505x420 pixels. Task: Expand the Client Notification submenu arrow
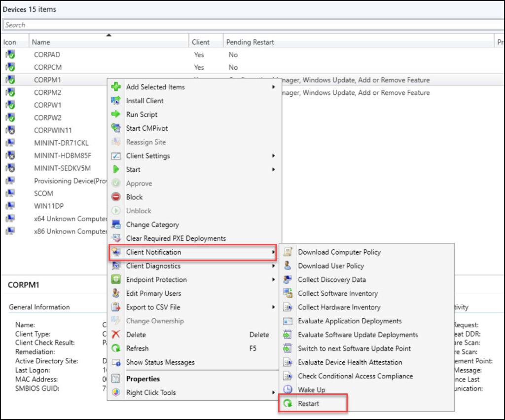coord(273,252)
